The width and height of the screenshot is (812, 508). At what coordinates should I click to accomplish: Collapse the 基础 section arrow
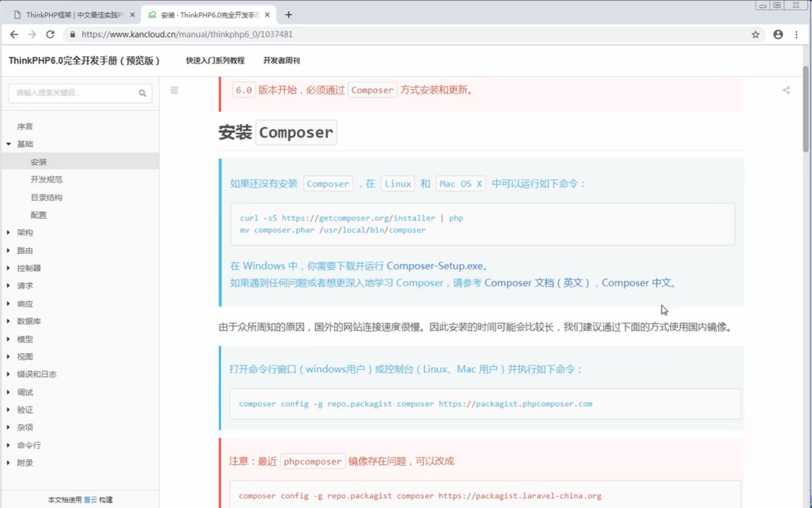pyautogui.click(x=8, y=144)
